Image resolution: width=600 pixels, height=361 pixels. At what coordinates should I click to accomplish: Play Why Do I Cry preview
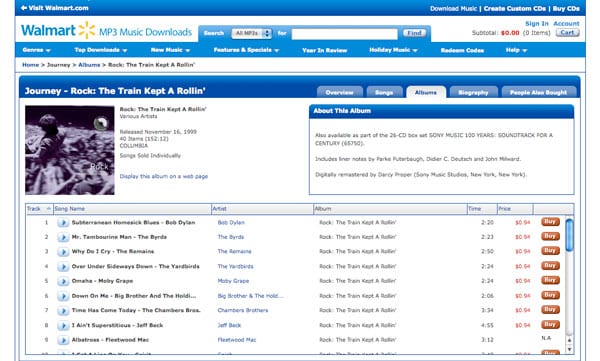[63, 252]
